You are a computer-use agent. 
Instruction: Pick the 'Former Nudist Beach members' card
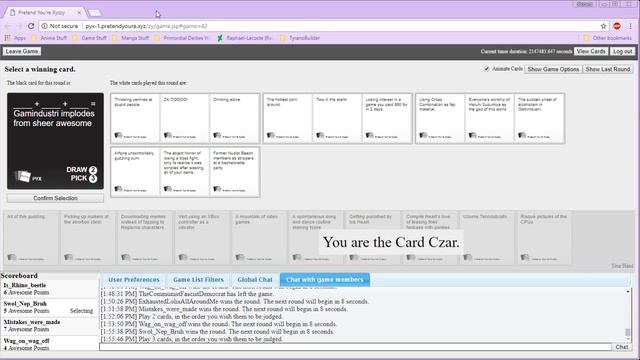pos(234,172)
